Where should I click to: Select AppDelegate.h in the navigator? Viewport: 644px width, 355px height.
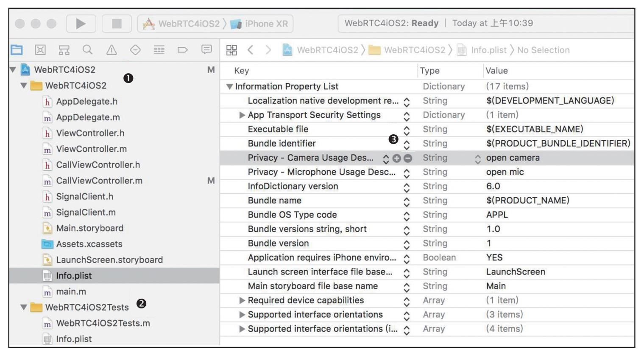(81, 102)
